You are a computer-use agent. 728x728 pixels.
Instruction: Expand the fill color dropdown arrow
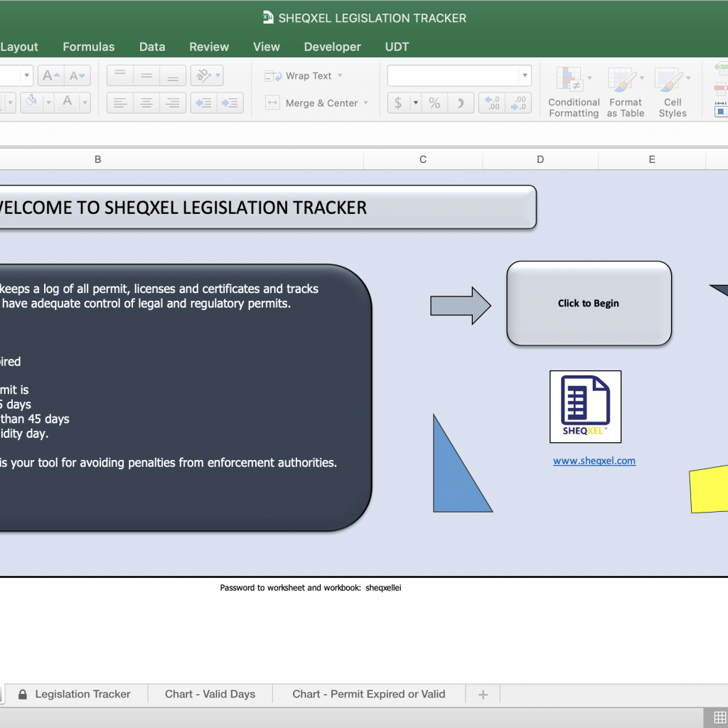point(48,102)
